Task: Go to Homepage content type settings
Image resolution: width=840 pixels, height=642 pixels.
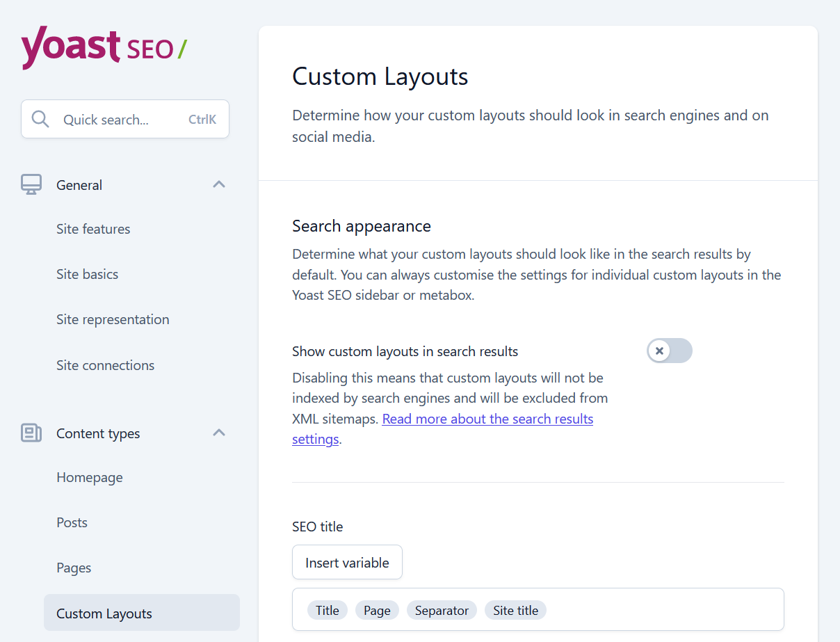Action: (x=90, y=477)
